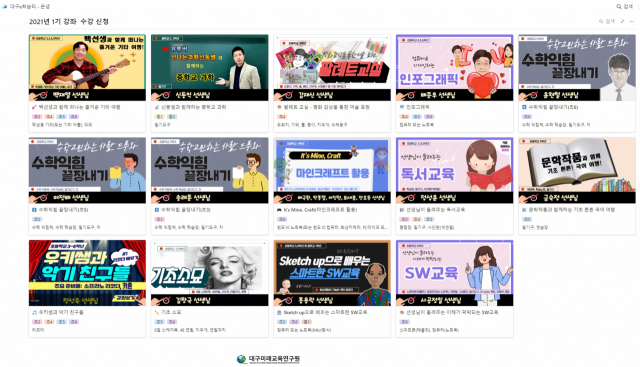Open the 중학교 과학 chalkboard thumbnail
640x367 pixels.
(x=209, y=68)
